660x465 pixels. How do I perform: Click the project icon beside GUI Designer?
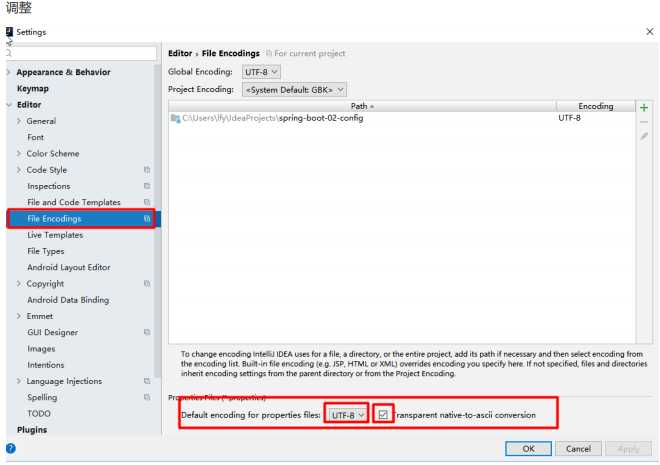pyautogui.click(x=147, y=332)
